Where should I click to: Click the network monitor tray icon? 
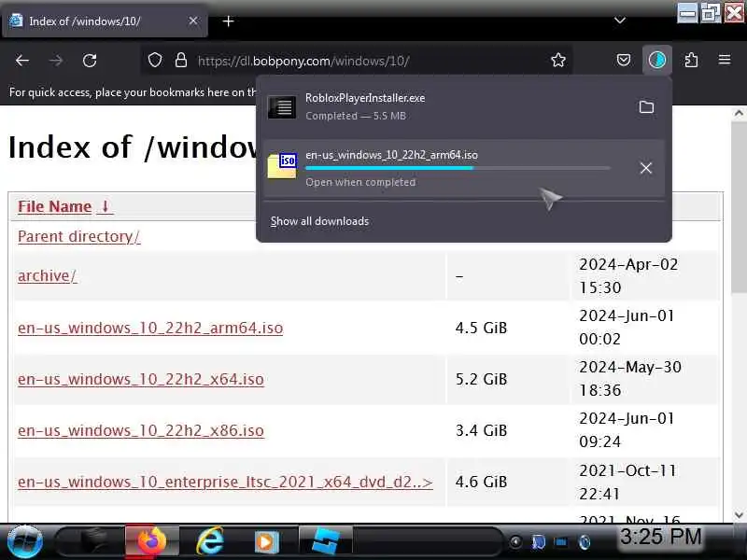tap(561, 542)
